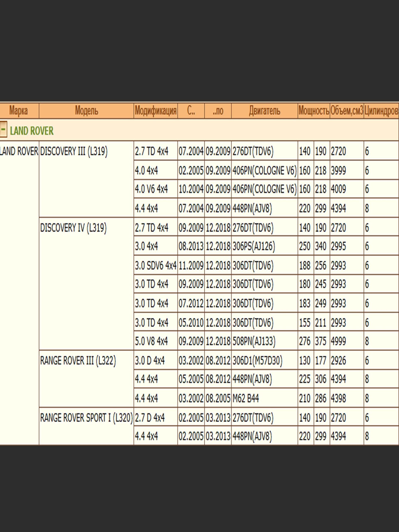
Task: Click the Модификация column header
Action: tap(156, 111)
